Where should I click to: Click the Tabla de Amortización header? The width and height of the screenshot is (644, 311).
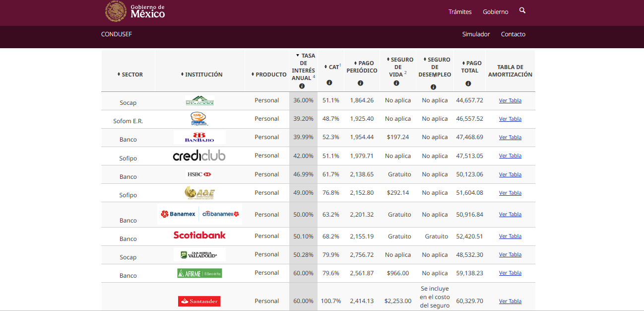[510, 71]
